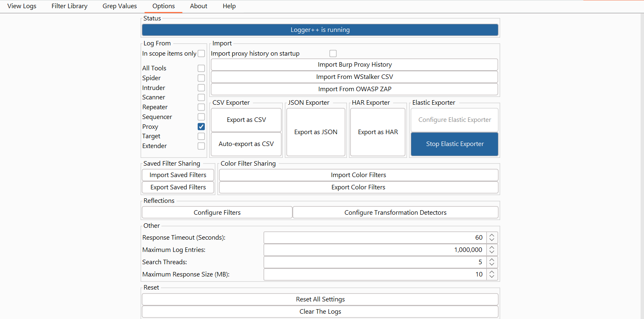Increment Search Threads value

point(492,260)
